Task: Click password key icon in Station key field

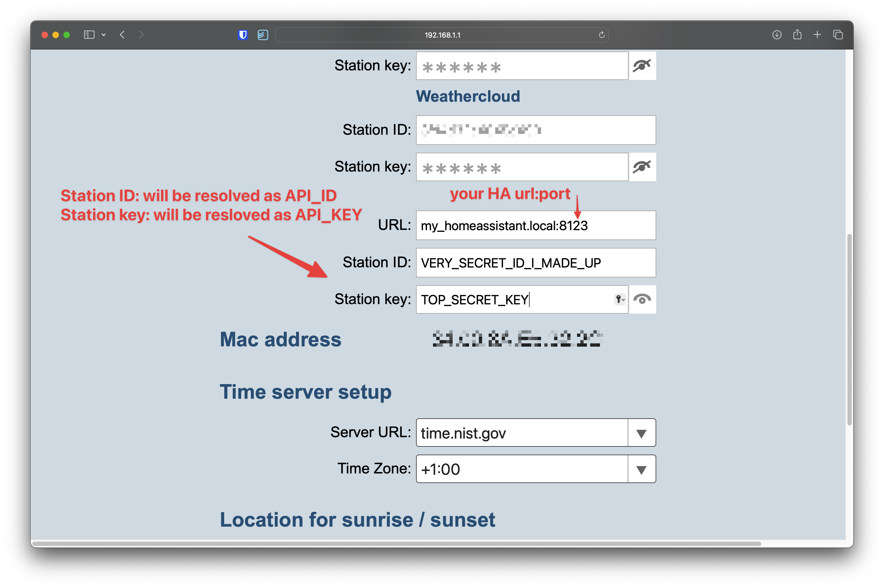Action: coord(620,299)
